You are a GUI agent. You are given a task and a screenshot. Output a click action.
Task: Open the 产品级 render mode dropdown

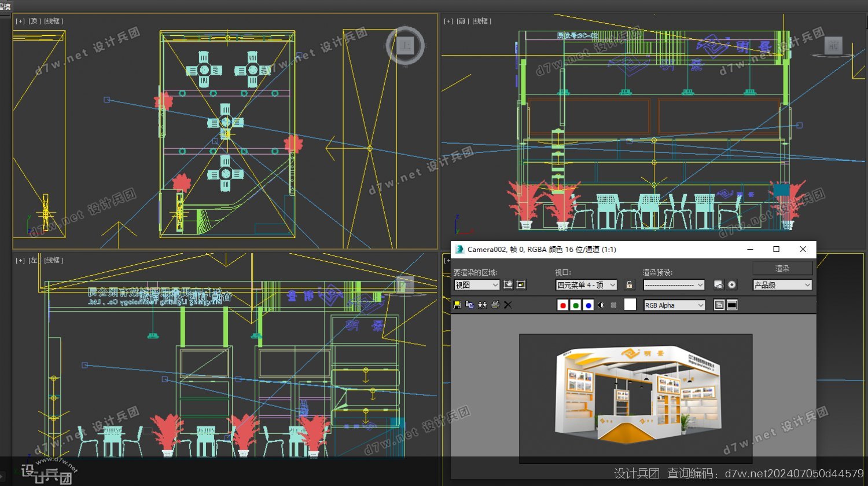click(x=782, y=285)
